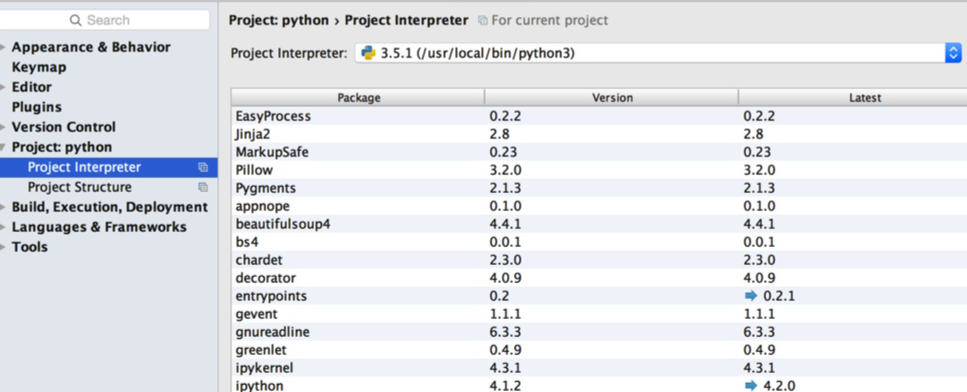Expand the Appearance & Behavior section
Viewport: 967px width, 392px height.
pos(3,47)
